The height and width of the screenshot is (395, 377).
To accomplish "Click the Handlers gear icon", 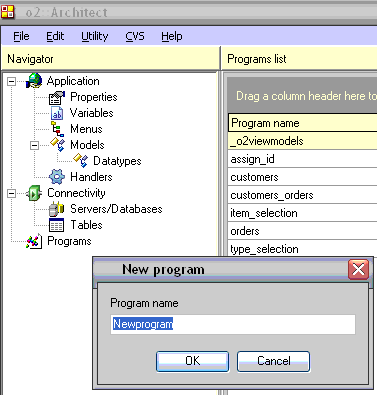I will point(57,177).
